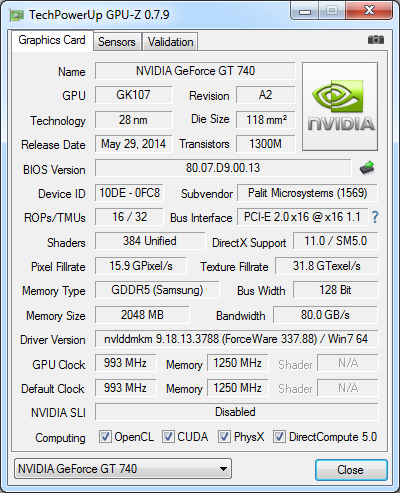
Task: Click the BIOS save chip icon
Action: 367,168
